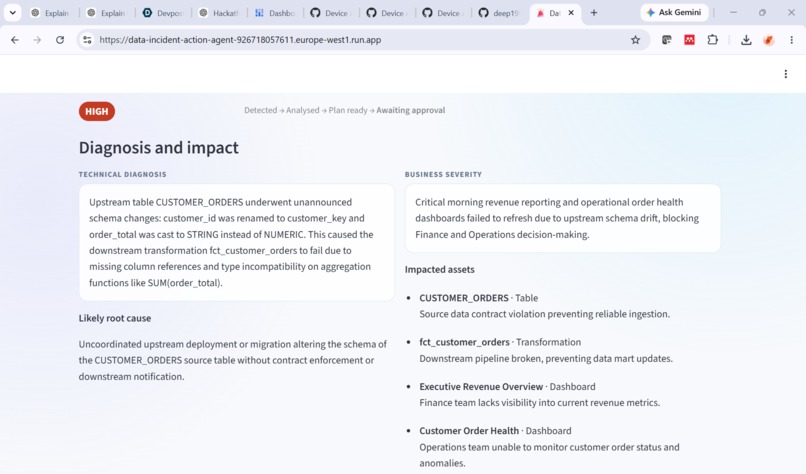This screenshot has width=806, height=474.
Task: Switch to the Hackathon tab
Action: tap(218, 13)
